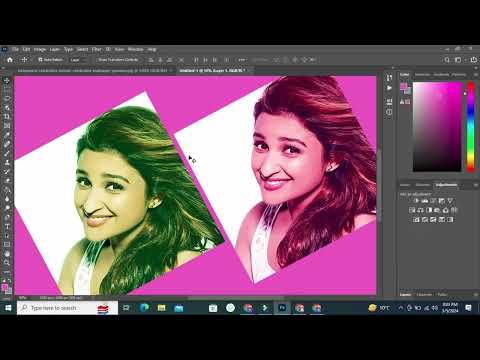This screenshot has width=480, height=360.
Task: Toggle the Auto-Select checkbox
Action: (40, 60)
